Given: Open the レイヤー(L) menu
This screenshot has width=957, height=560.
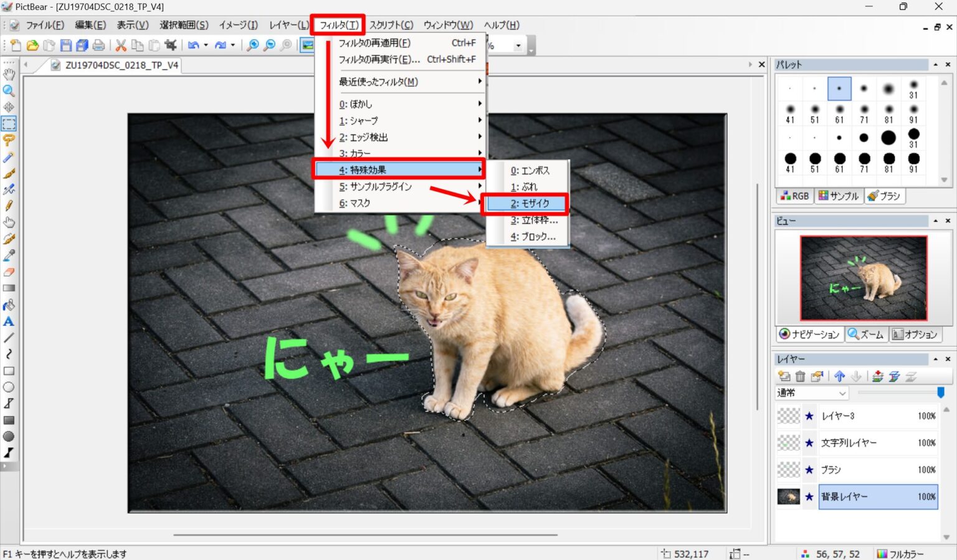Looking at the screenshot, I should pos(288,25).
